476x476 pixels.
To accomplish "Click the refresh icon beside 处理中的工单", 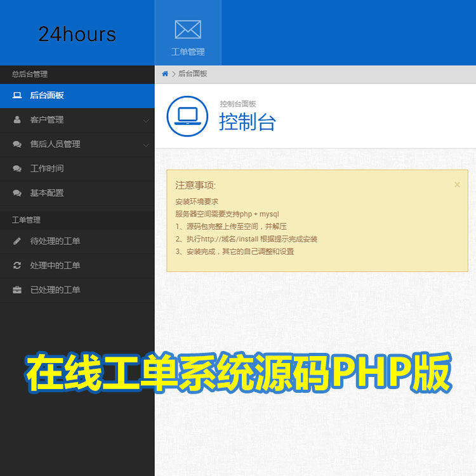I will 17,265.
